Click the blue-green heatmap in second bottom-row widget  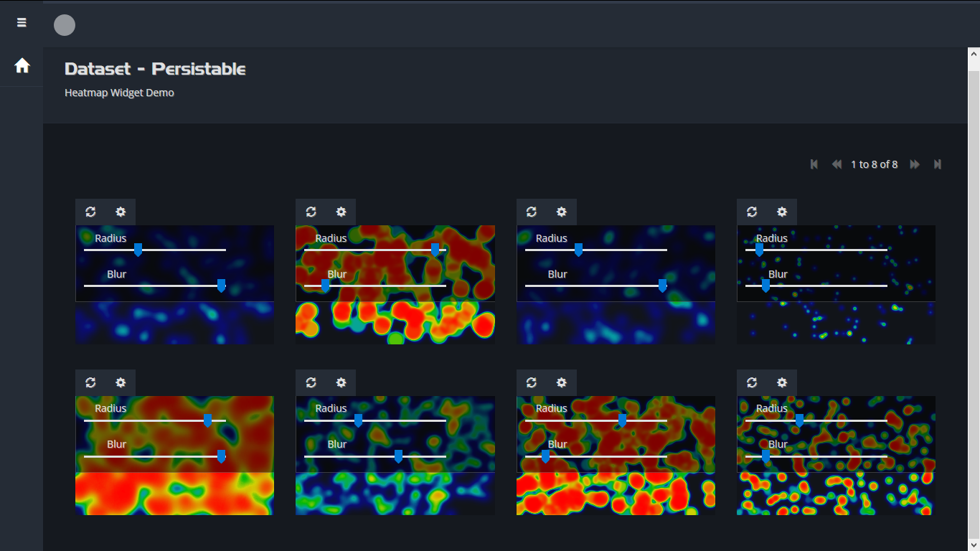coord(395,456)
